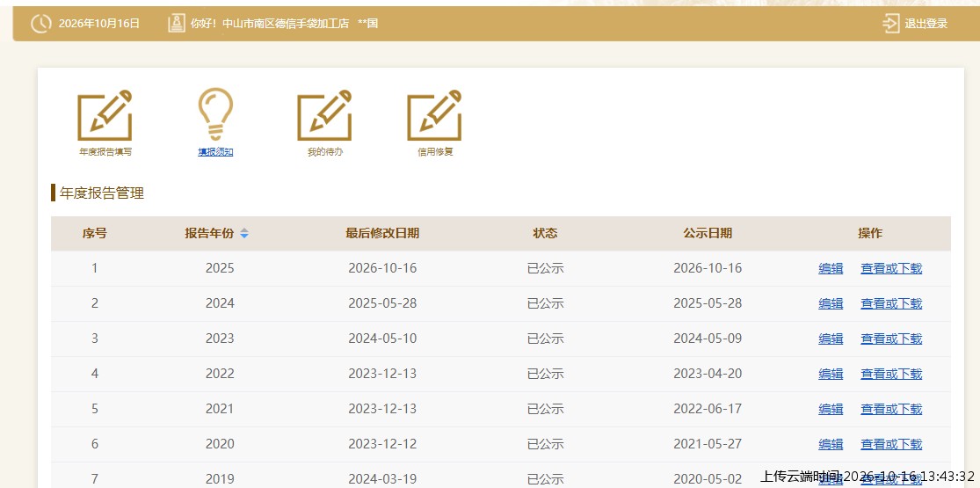
Task: Click the 填报须知 lightbulb icon
Action: click(x=215, y=114)
